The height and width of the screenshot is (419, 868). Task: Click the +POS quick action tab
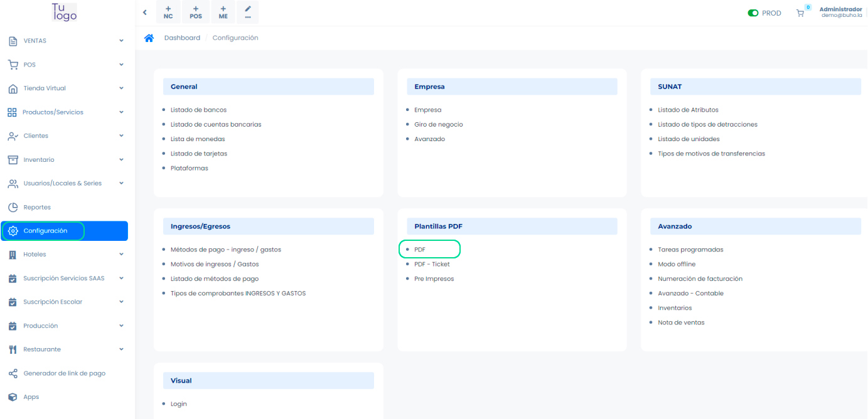coord(196,13)
